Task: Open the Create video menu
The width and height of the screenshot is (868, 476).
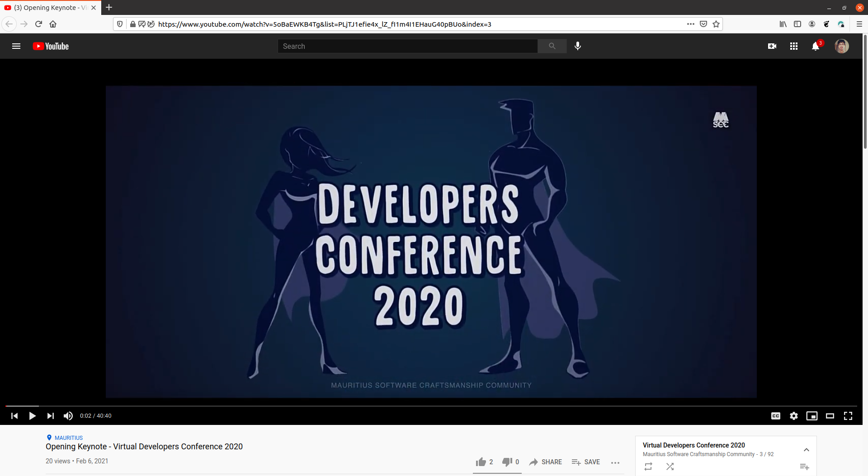Action: 772,46
